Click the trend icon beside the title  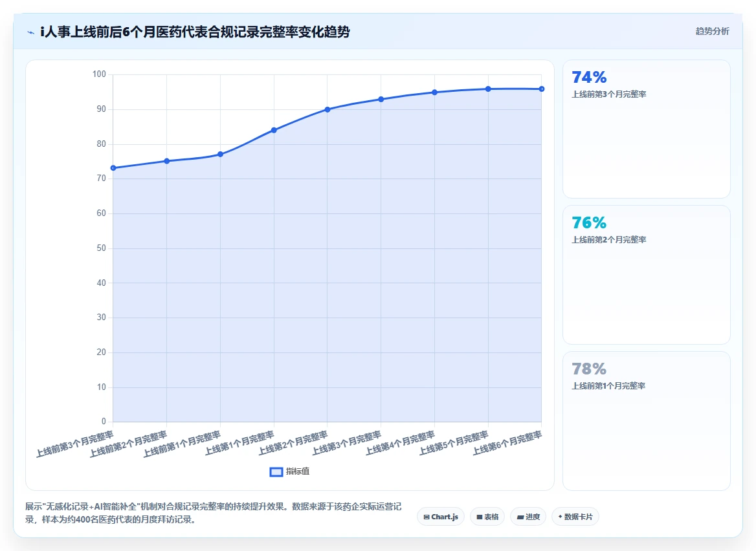click(x=31, y=32)
